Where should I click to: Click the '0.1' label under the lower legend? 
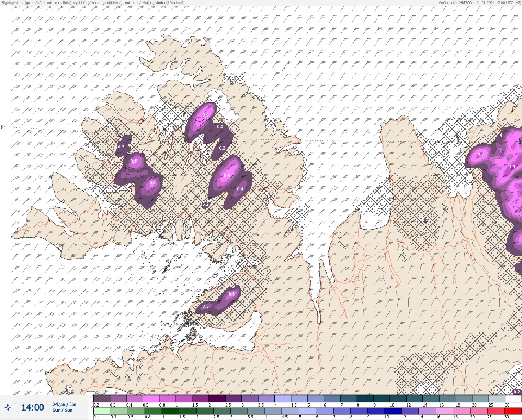(96, 417)
